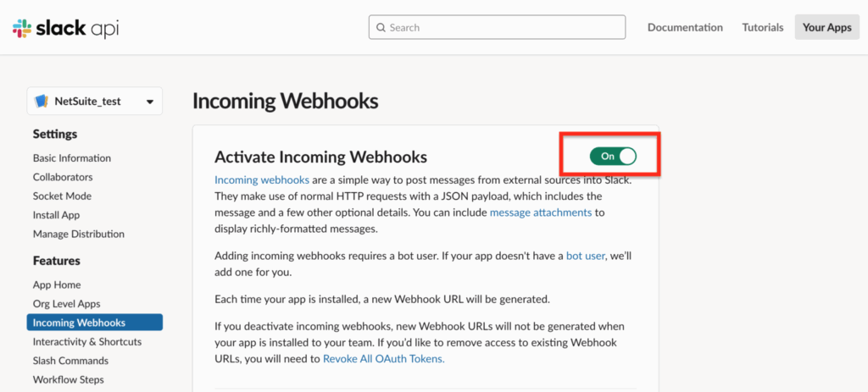Image resolution: width=868 pixels, height=392 pixels.
Task: Click the search magnifier icon
Action: pos(381,28)
